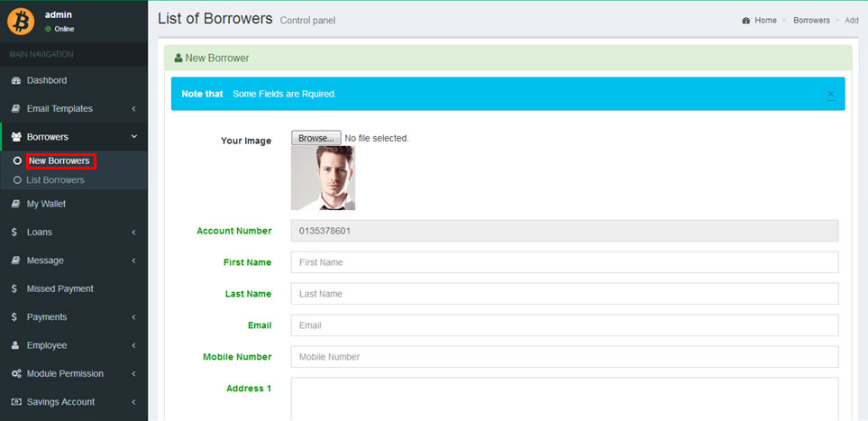Screen dimensions: 868x421
Task: Click the Borrowers group icon
Action: point(15,137)
